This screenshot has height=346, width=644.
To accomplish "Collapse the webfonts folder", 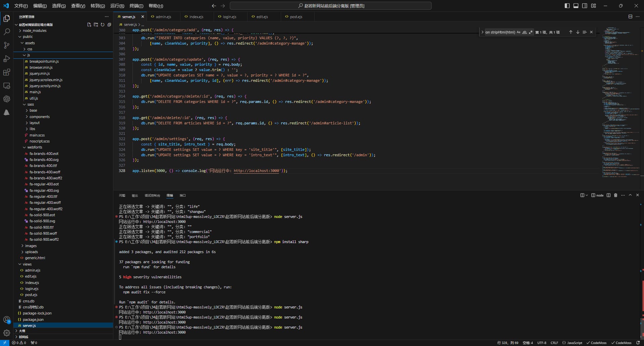I will coord(35,147).
